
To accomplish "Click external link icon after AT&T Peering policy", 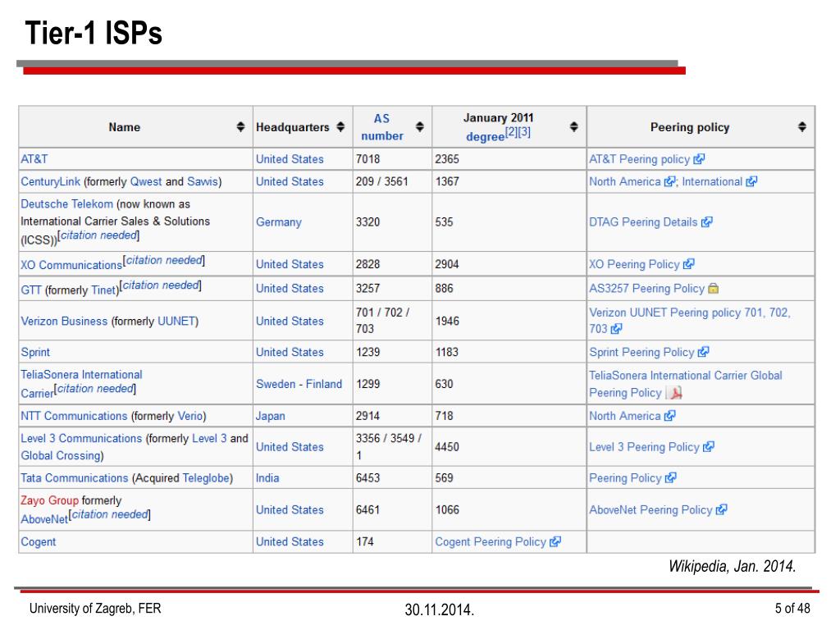I will tap(699, 159).
